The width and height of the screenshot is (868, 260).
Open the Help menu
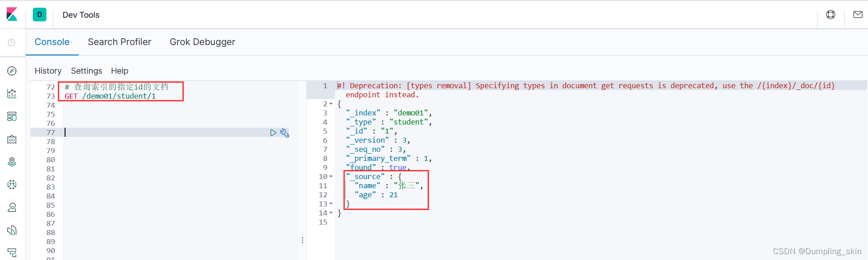pyautogui.click(x=120, y=71)
